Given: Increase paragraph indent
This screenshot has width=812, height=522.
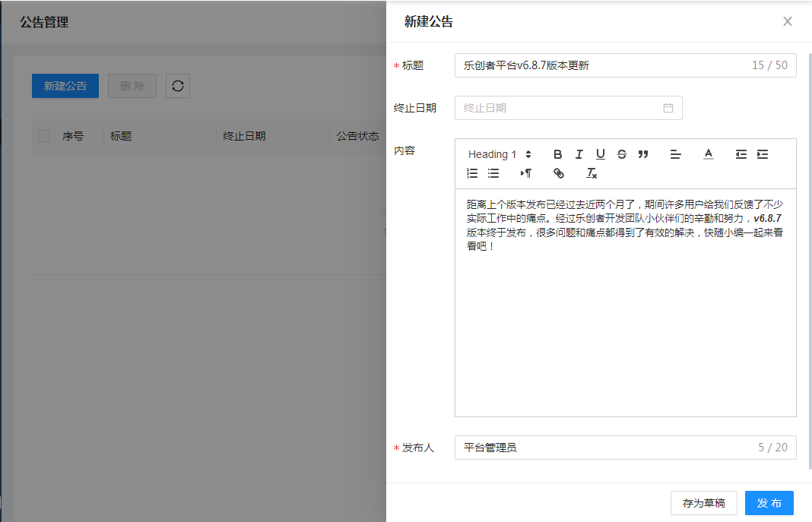Looking at the screenshot, I should pyautogui.click(x=762, y=154).
